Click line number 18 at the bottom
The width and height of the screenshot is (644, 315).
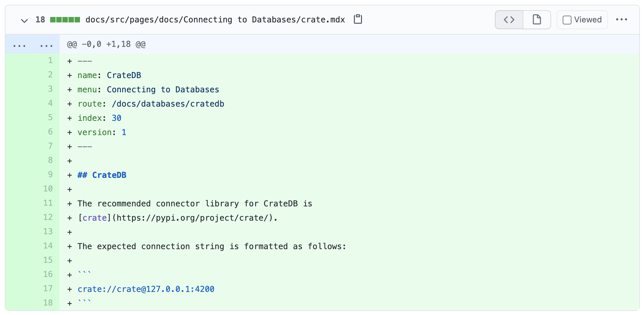pyautogui.click(x=48, y=303)
